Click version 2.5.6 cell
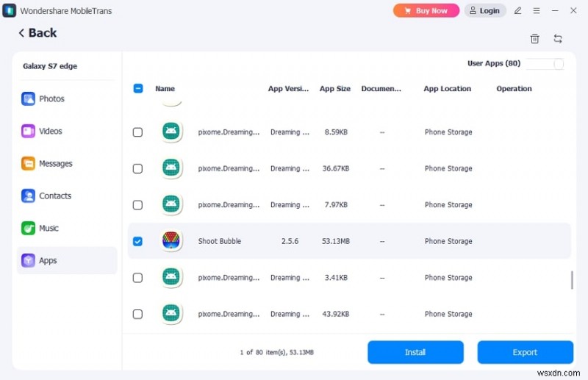The height and width of the screenshot is (380, 588). tap(290, 241)
